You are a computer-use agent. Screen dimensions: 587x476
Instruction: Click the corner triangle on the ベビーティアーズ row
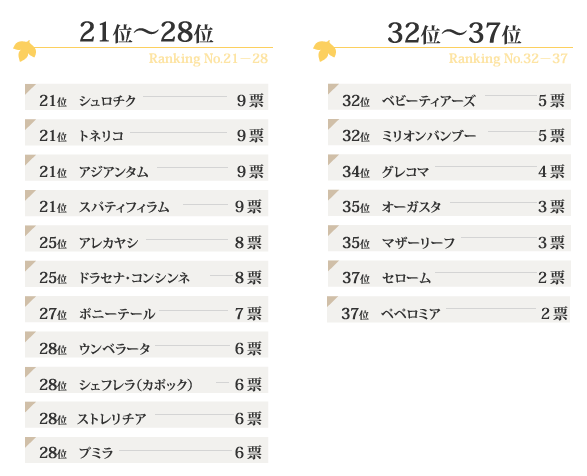pos(333,88)
